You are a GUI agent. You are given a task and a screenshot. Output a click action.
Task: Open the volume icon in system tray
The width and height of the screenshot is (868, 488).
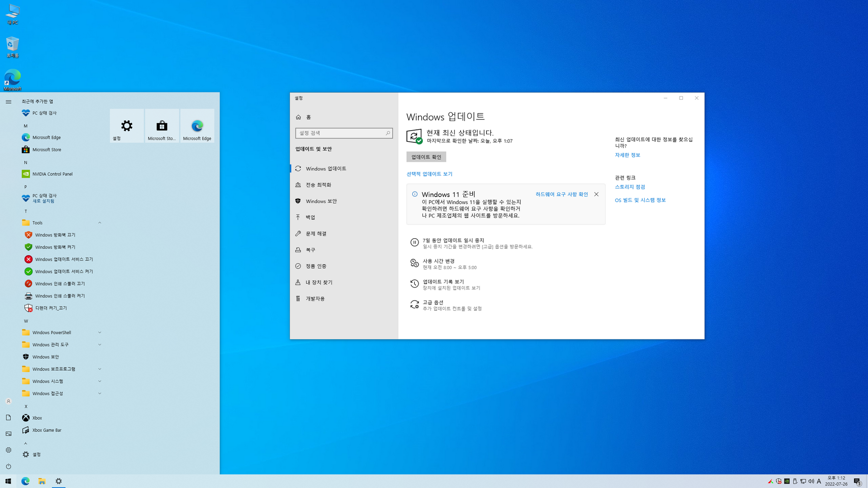pyautogui.click(x=811, y=481)
